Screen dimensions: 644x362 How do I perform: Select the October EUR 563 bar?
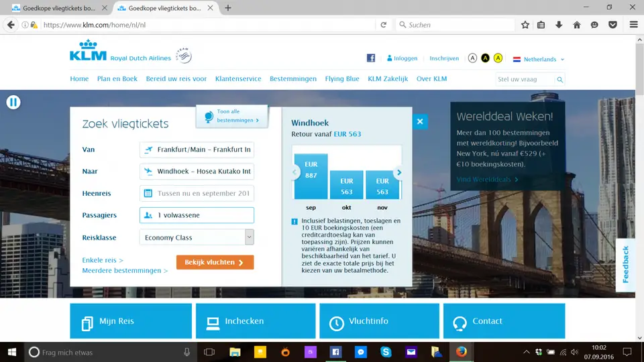[347, 185]
